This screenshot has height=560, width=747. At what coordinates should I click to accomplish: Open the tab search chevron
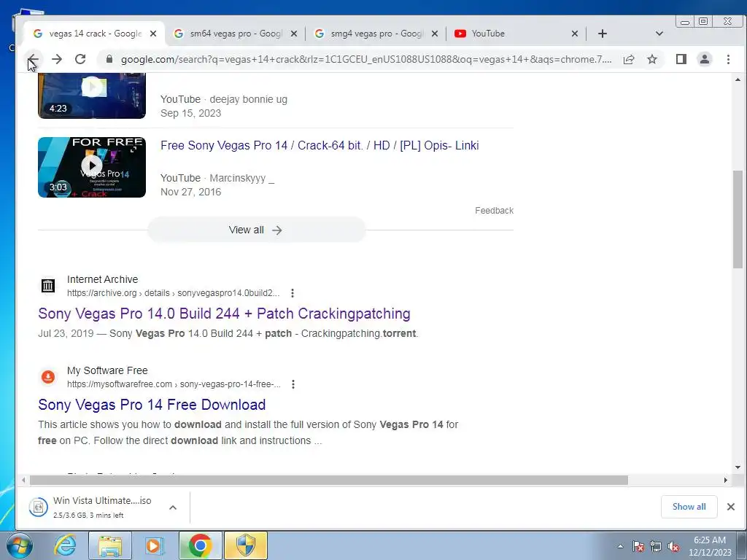point(659,34)
